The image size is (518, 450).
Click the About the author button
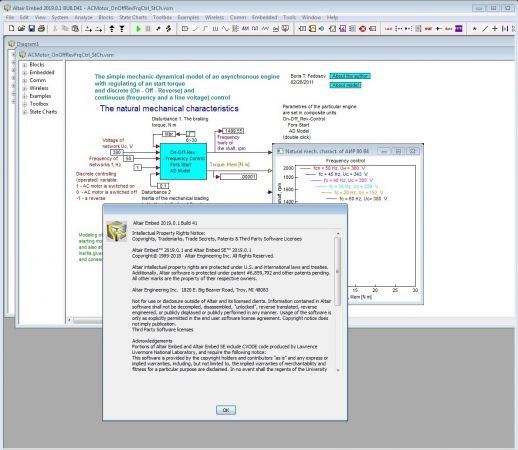[350, 76]
